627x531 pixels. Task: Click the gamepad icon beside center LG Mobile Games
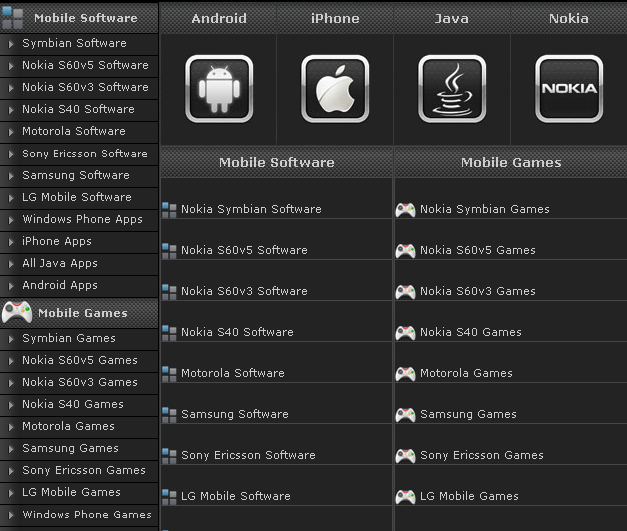[x=405, y=497]
